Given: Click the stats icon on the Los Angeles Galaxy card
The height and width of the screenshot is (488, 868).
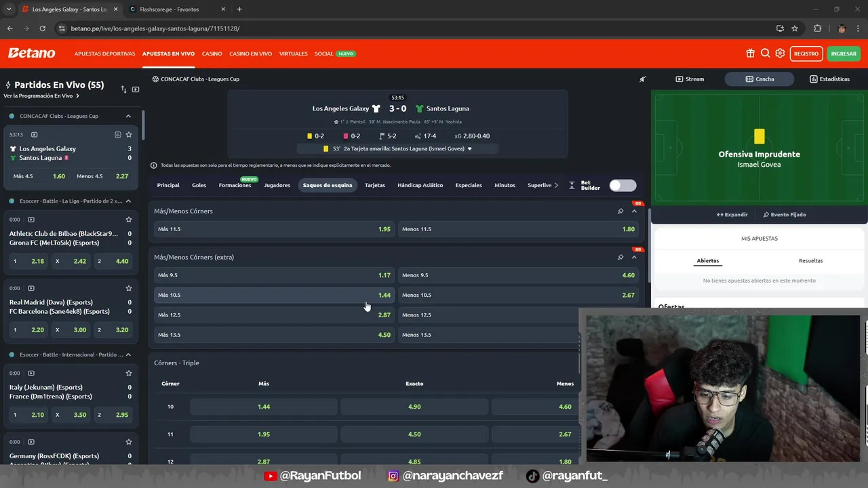Looking at the screenshot, I should (117, 135).
